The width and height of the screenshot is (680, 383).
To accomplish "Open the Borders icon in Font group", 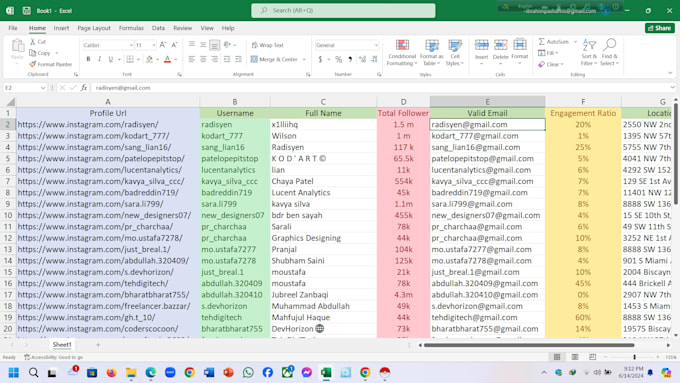I will point(130,59).
